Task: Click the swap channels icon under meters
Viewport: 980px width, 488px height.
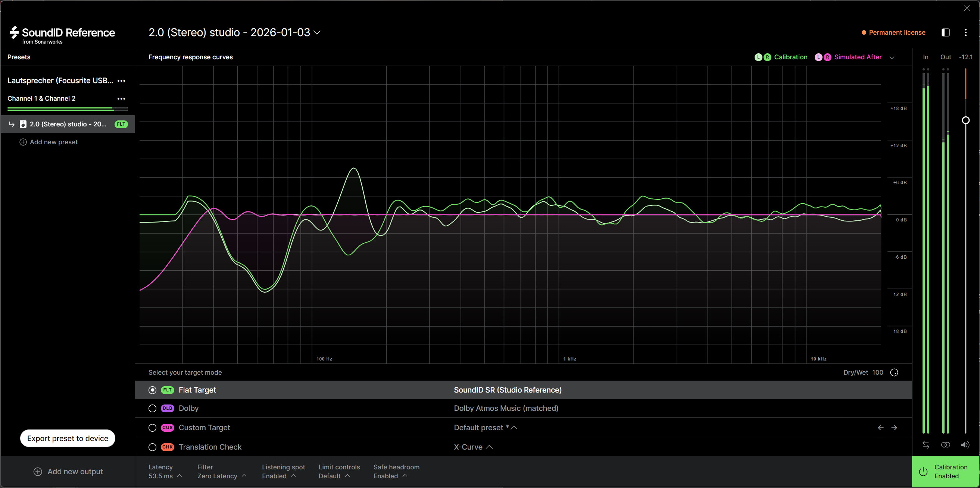Action: [x=926, y=445]
